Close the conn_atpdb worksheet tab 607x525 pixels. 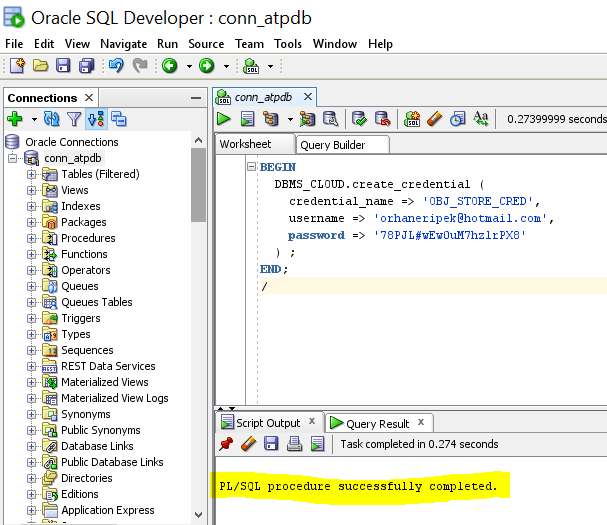pyautogui.click(x=309, y=97)
